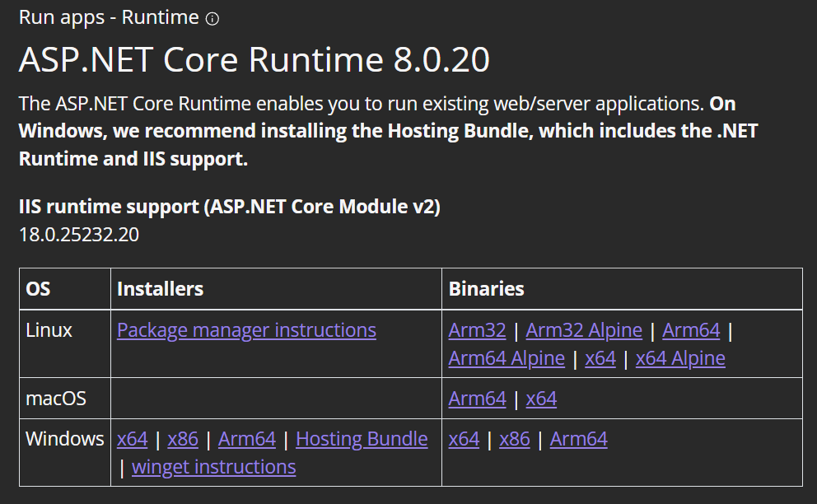Download Linux Arm32 binary
Viewport: 817px width, 504px height.
tap(477, 330)
